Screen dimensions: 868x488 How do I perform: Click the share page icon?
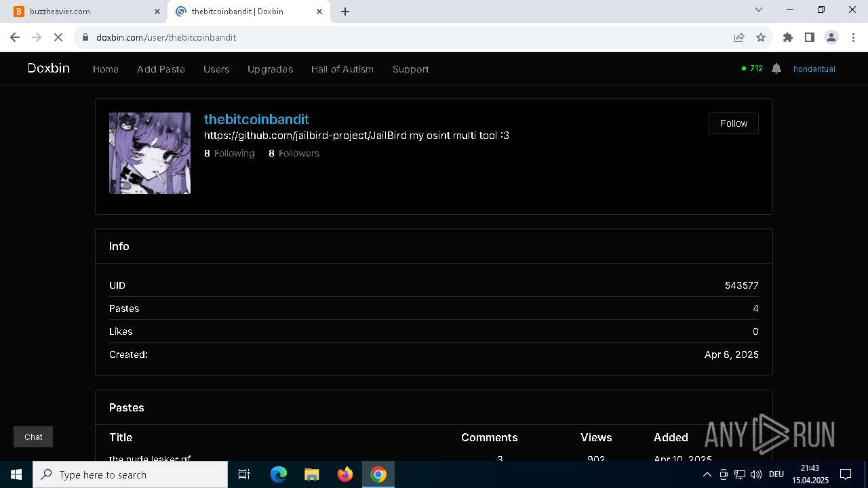coord(739,37)
